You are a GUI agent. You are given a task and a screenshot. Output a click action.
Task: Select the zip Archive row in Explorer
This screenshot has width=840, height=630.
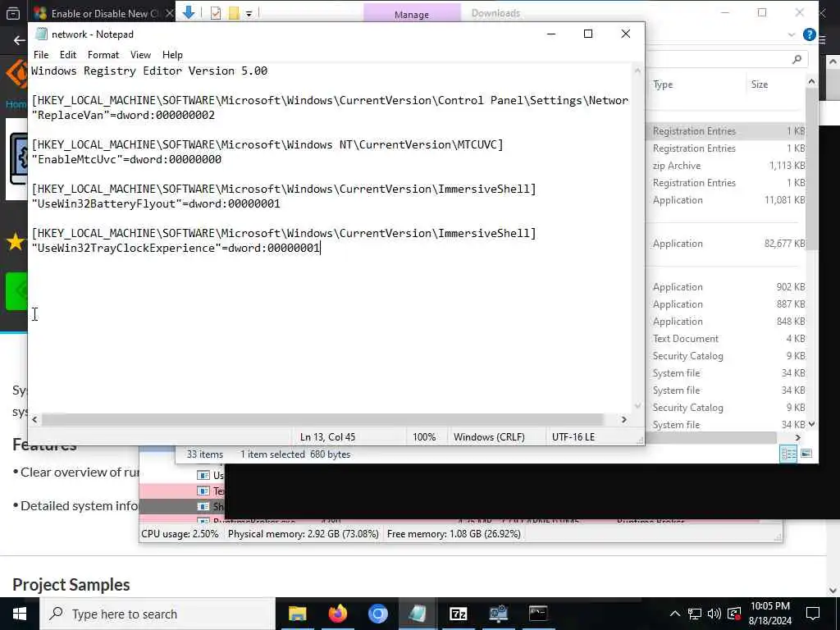728,166
